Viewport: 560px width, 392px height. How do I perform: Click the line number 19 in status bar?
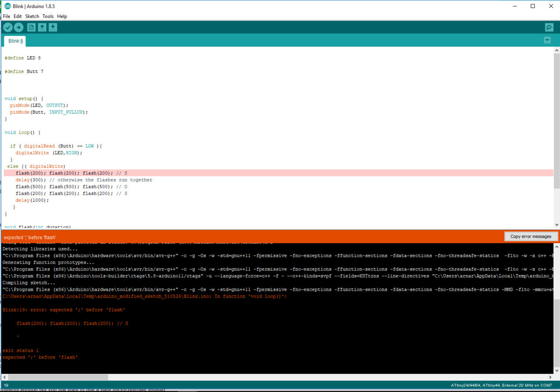[x=6, y=385]
